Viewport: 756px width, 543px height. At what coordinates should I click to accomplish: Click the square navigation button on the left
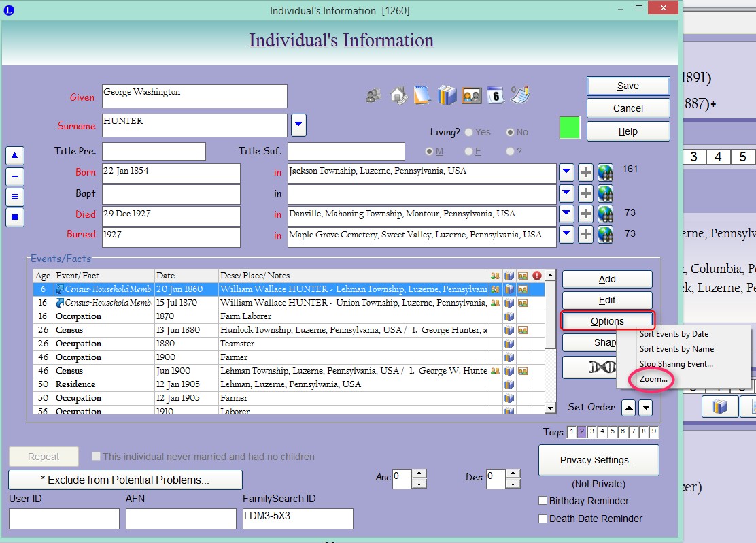click(x=14, y=217)
